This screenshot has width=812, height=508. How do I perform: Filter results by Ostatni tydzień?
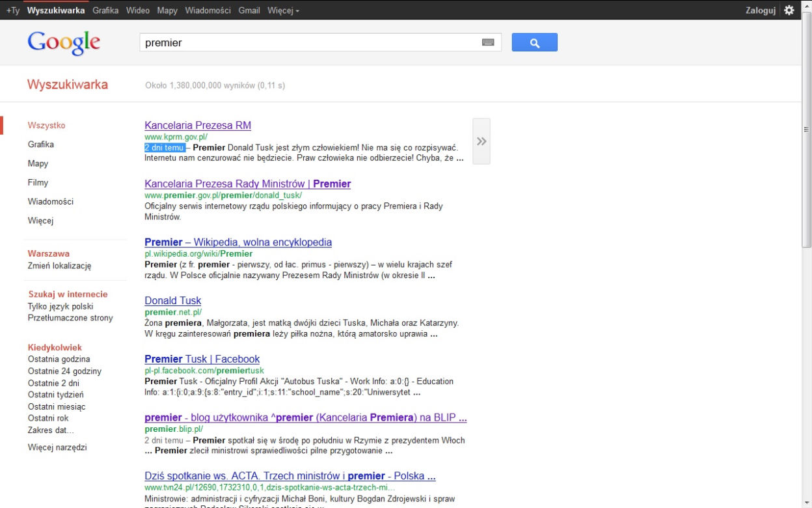click(x=55, y=395)
